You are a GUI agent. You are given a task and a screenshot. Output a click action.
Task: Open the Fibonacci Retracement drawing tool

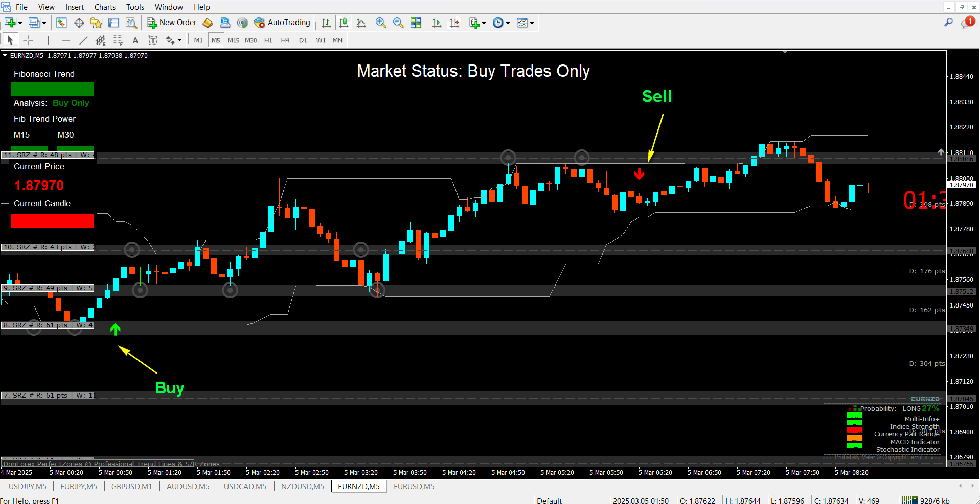coord(118,40)
